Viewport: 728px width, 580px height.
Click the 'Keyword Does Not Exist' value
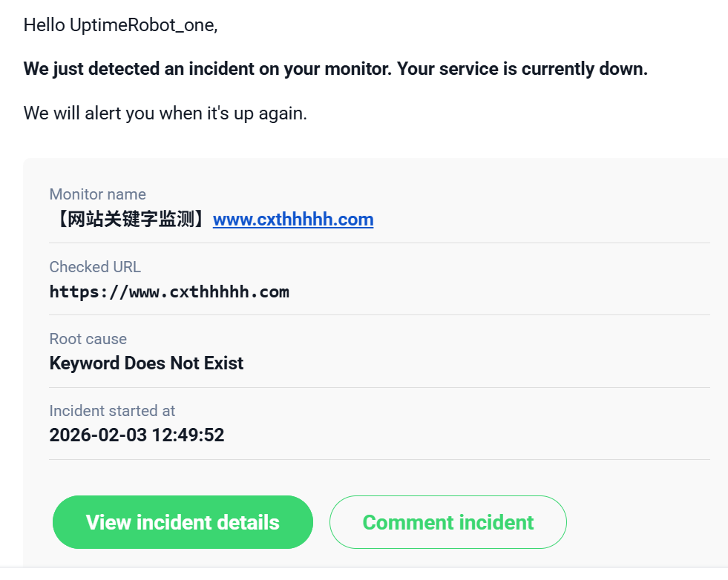point(146,363)
